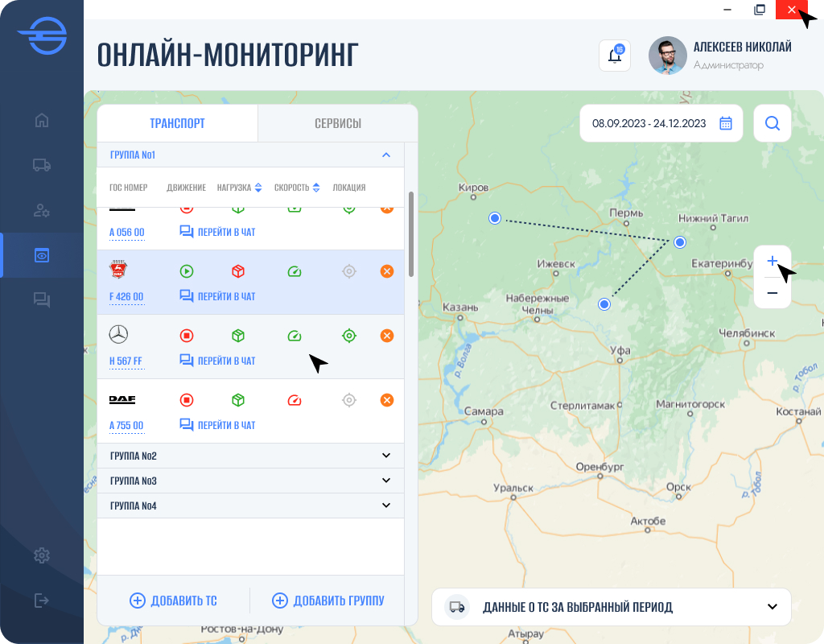The width and height of the screenshot is (824, 644).
Task: Sort the СКОРОСТЬ column
Action: (x=315, y=187)
